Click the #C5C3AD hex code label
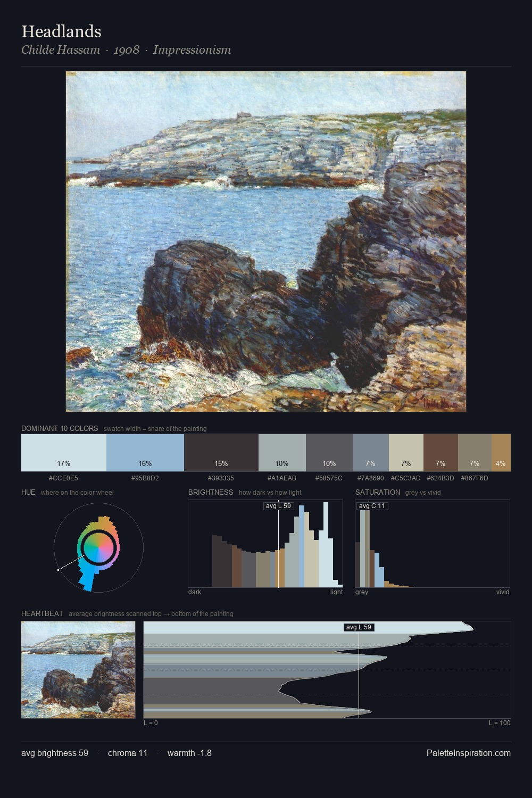This screenshot has height=798, width=532. (x=405, y=478)
